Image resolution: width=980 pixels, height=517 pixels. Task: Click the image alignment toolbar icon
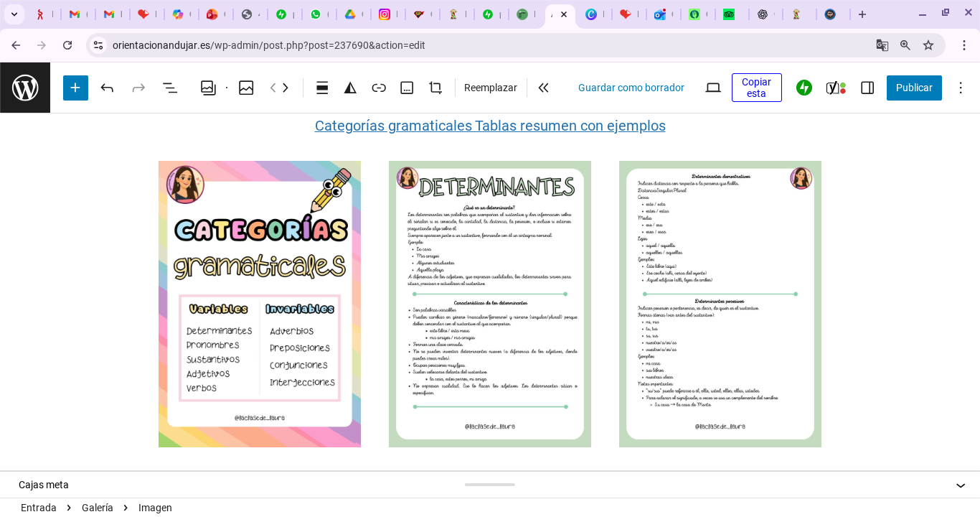pyautogui.click(x=322, y=88)
